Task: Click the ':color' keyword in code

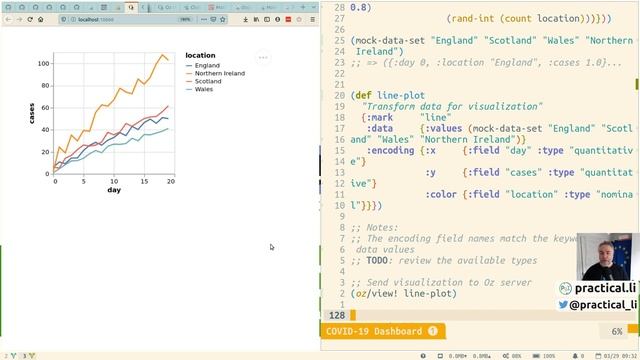Action: (x=441, y=195)
